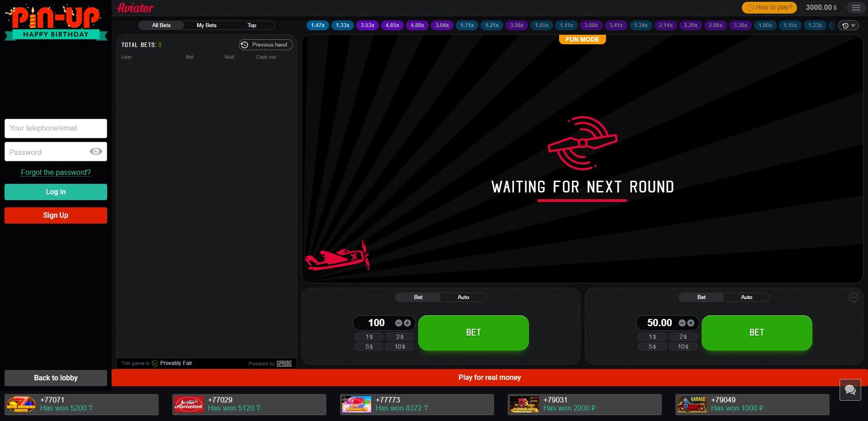This screenshot has height=421, width=868.
Task: Place the second green BET next to 50.00
Action: point(757,333)
